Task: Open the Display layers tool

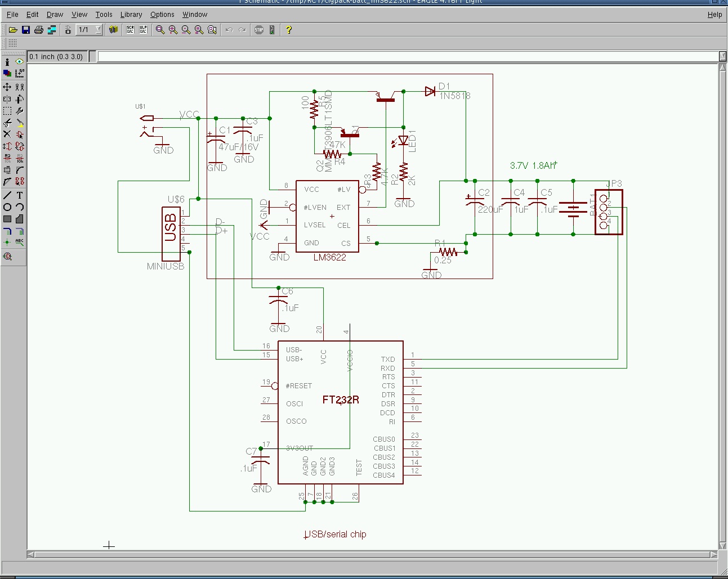Action: (x=7, y=73)
